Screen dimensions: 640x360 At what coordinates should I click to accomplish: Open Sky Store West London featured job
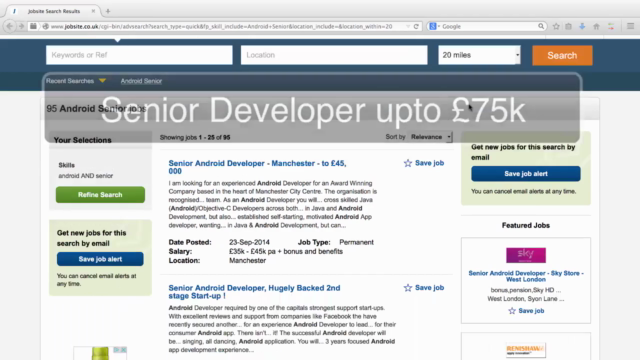tap(526, 276)
